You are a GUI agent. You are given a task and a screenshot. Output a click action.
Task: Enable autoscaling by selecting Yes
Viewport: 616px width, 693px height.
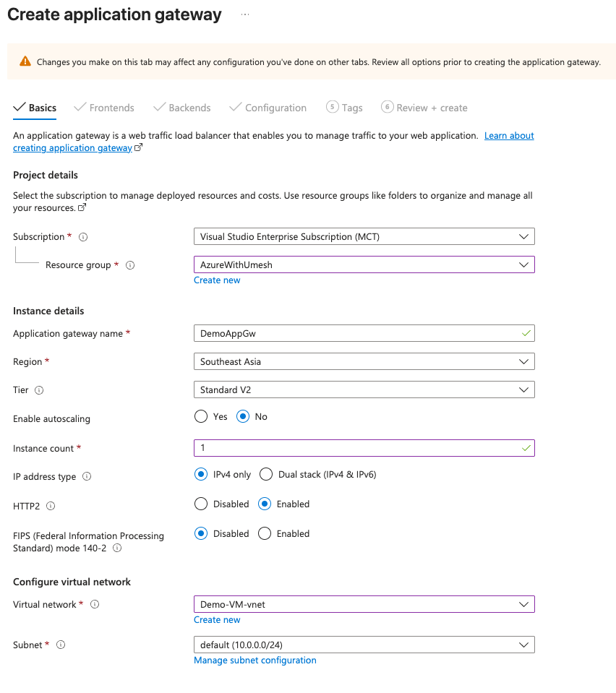tap(201, 417)
